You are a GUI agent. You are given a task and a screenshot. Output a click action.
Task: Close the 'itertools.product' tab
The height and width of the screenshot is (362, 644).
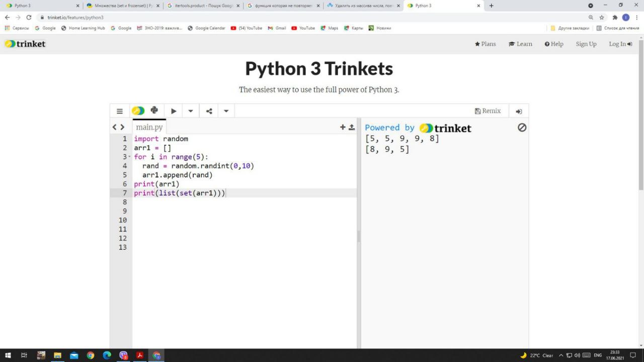[238, 6]
